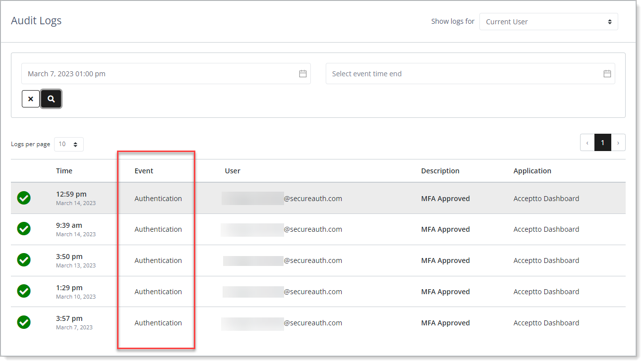The image size is (644, 364).
Task: Click Authentication in the 3:57 pm row
Action: point(158,323)
